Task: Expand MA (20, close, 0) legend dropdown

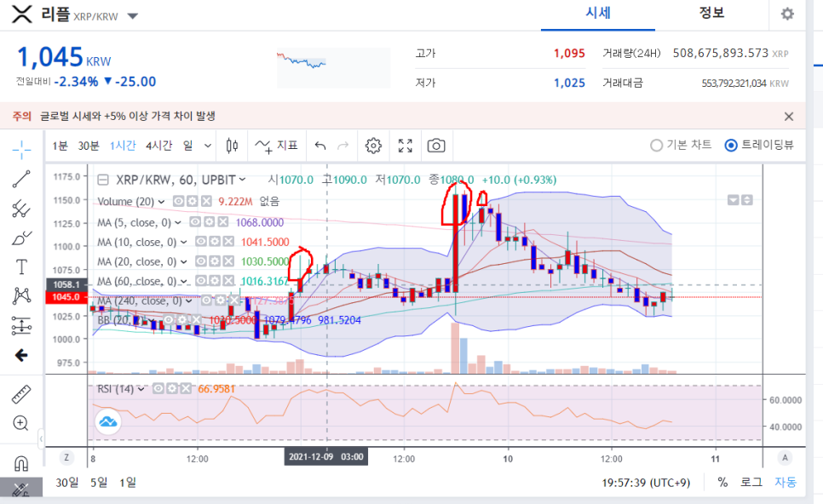Action: click(184, 261)
